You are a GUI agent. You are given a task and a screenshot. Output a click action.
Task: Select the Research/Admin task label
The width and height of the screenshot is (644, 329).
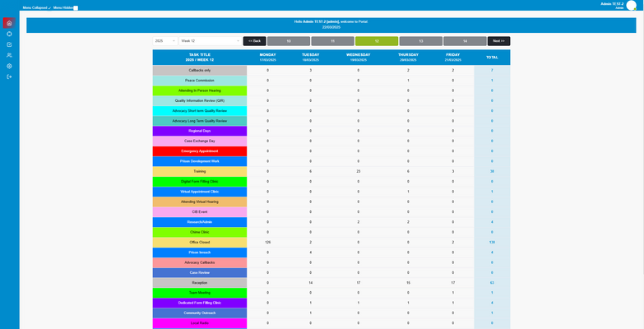pos(200,222)
